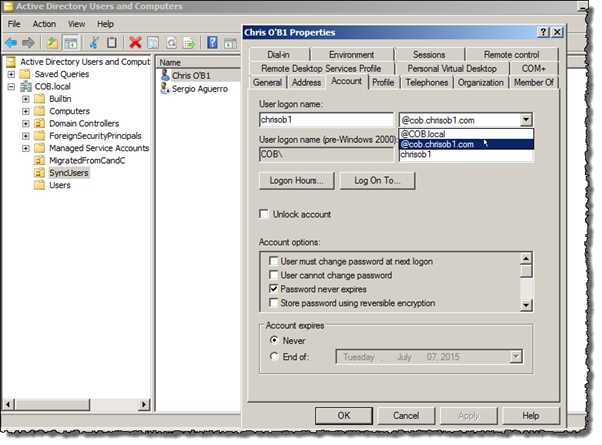Viewport: 602px width, 445px height.
Task: Uncheck Password never expires
Action: [273, 289]
